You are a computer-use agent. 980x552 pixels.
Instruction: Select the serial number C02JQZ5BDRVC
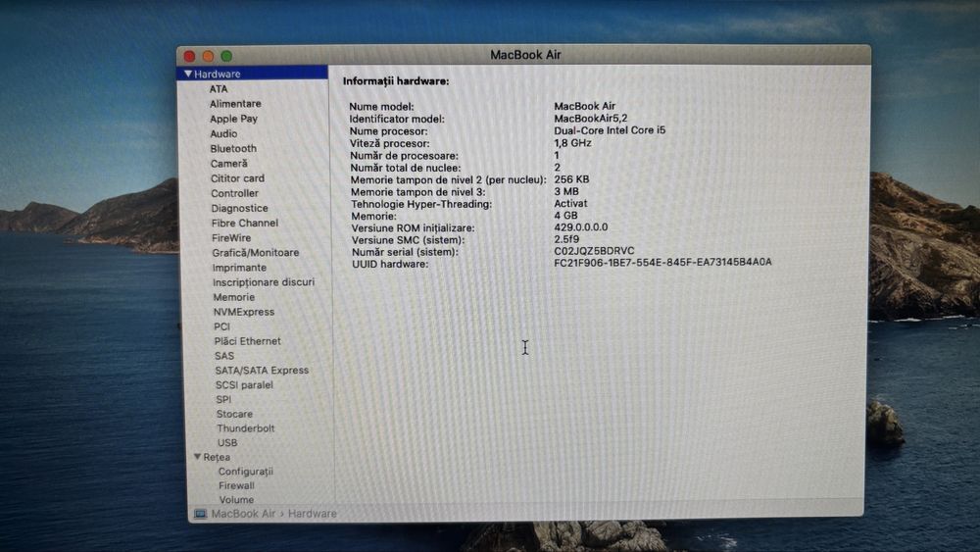pyautogui.click(x=594, y=251)
